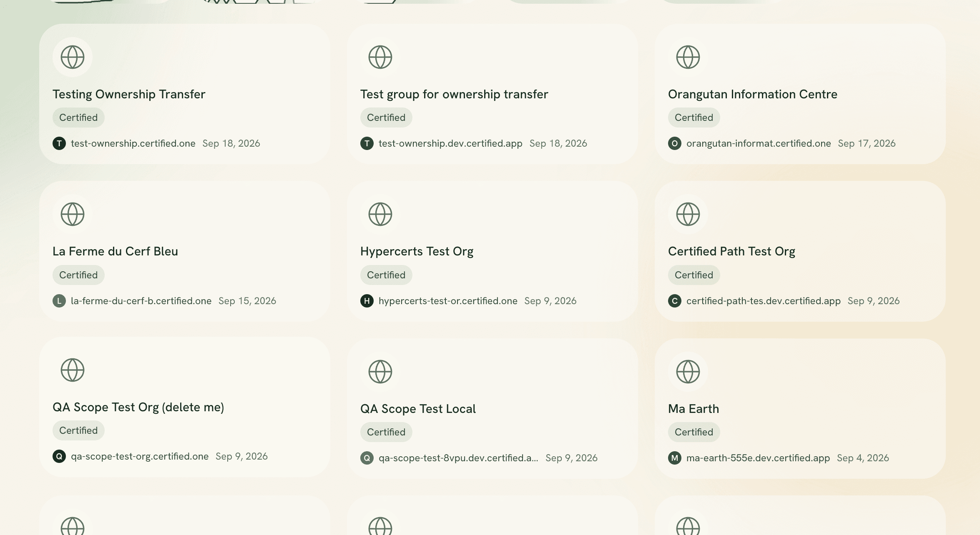Click the orangutan-informat.certified.one handle

[759, 143]
